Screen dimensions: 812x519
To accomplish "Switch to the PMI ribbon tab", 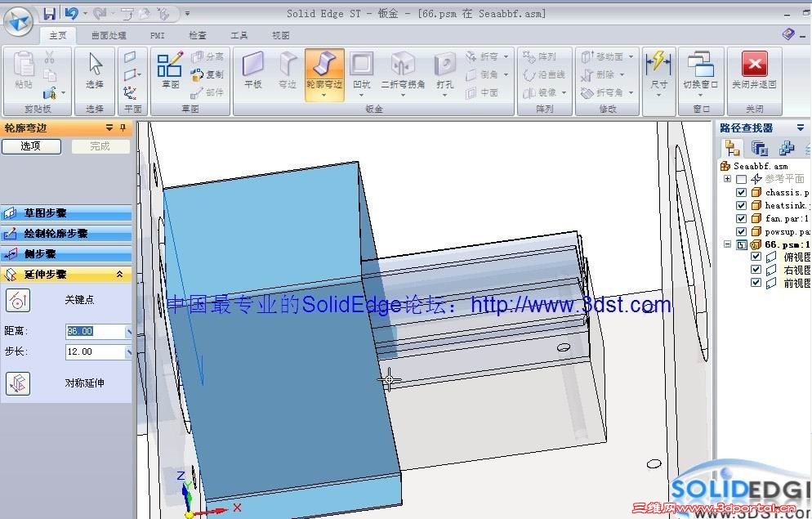I will pyautogui.click(x=158, y=35).
